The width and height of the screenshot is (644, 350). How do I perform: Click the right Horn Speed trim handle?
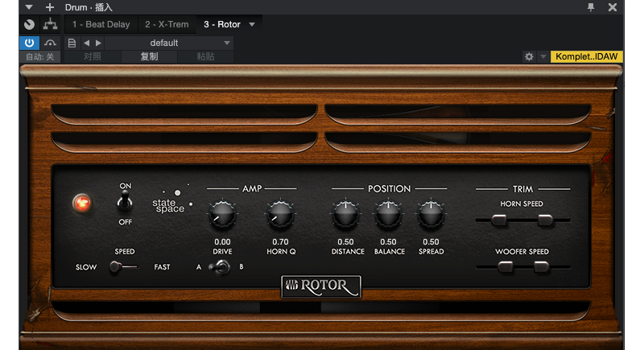coord(545,220)
